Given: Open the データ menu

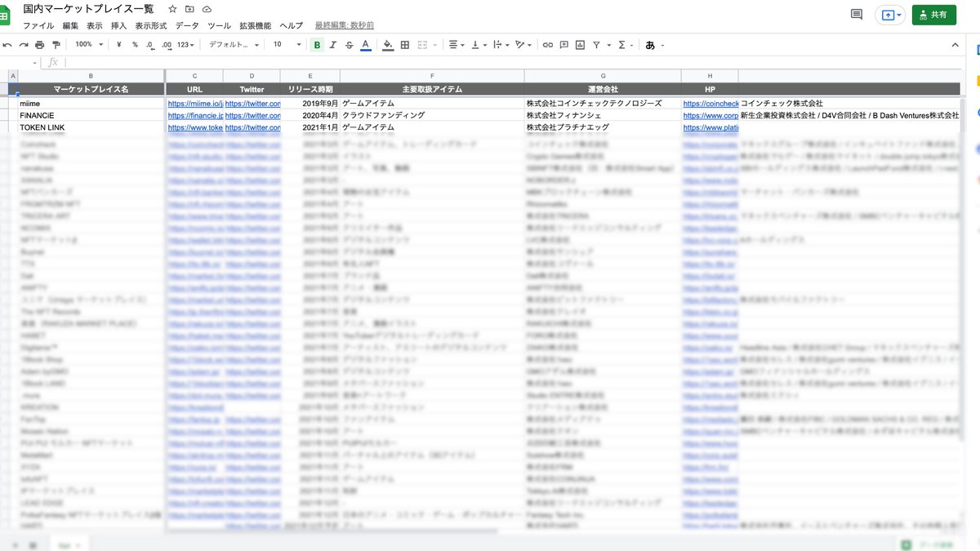Looking at the screenshot, I should (187, 26).
